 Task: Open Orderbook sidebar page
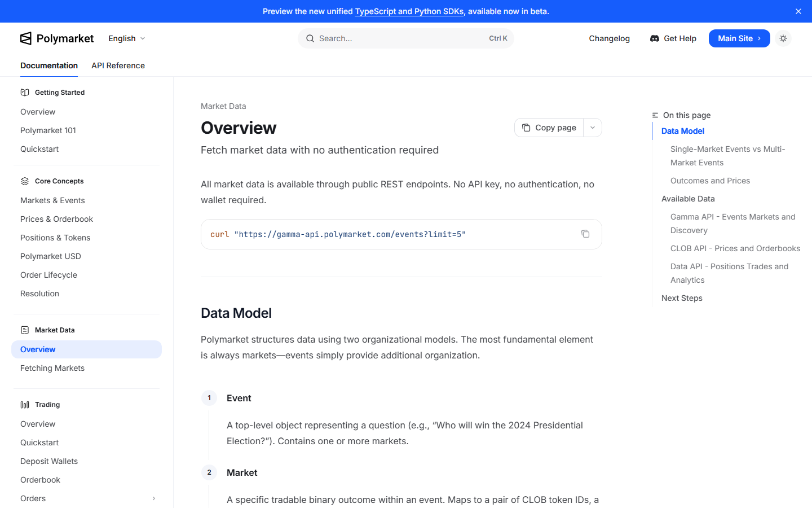pos(40,480)
